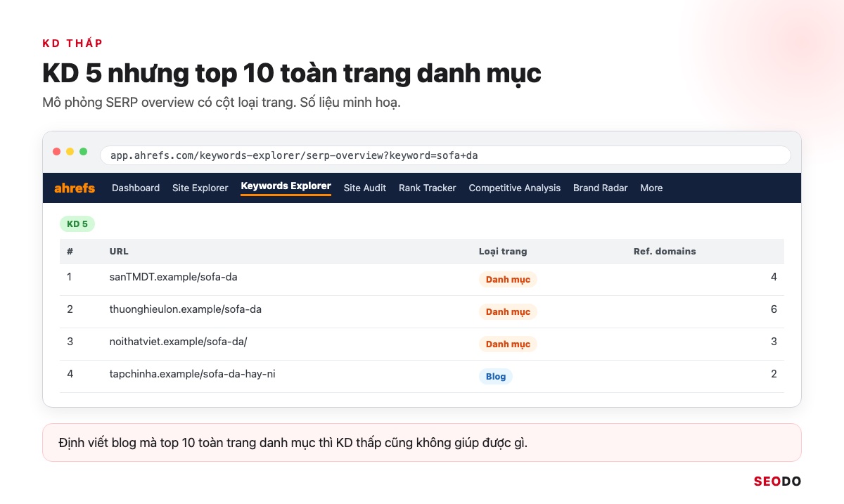844x504 pixels.
Task: Click the red close window dot
Action: (x=57, y=152)
